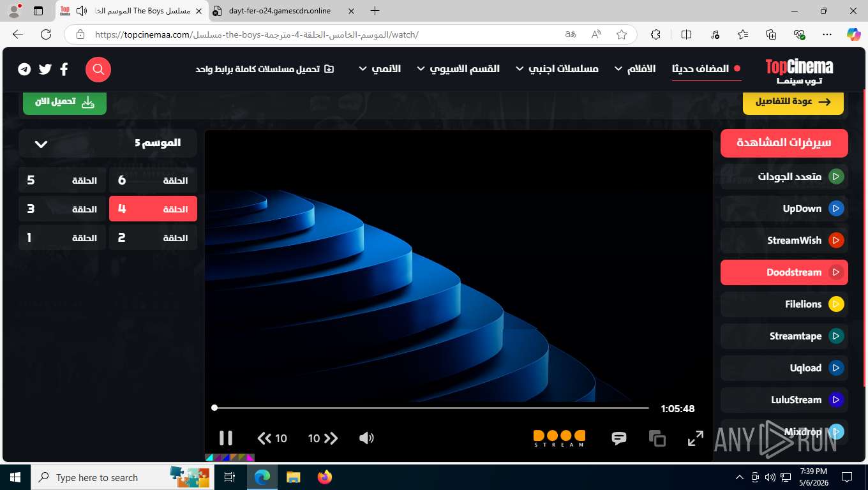868x490 pixels.
Task: Open the Facebook page icon
Action: pyautogui.click(x=64, y=70)
